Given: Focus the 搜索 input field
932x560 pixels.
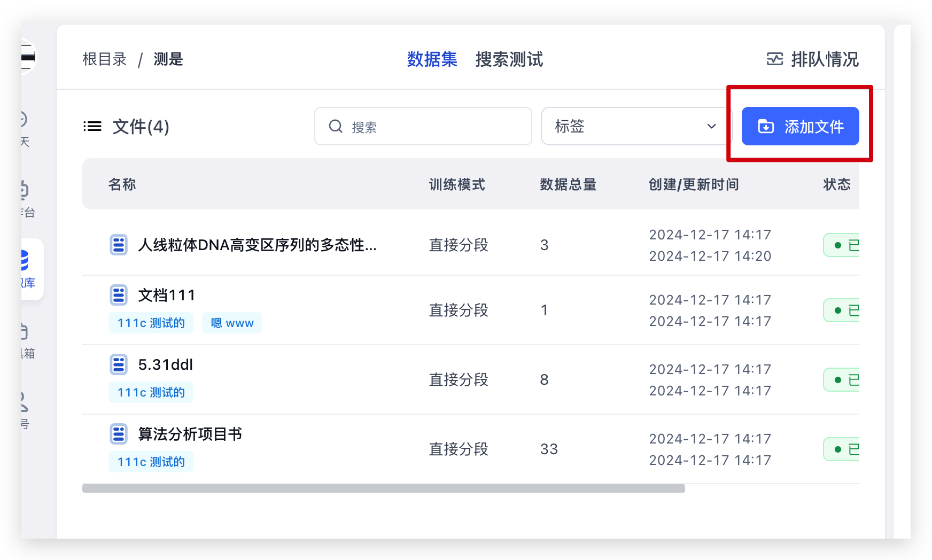Looking at the screenshot, I should (x=433, y=127).
